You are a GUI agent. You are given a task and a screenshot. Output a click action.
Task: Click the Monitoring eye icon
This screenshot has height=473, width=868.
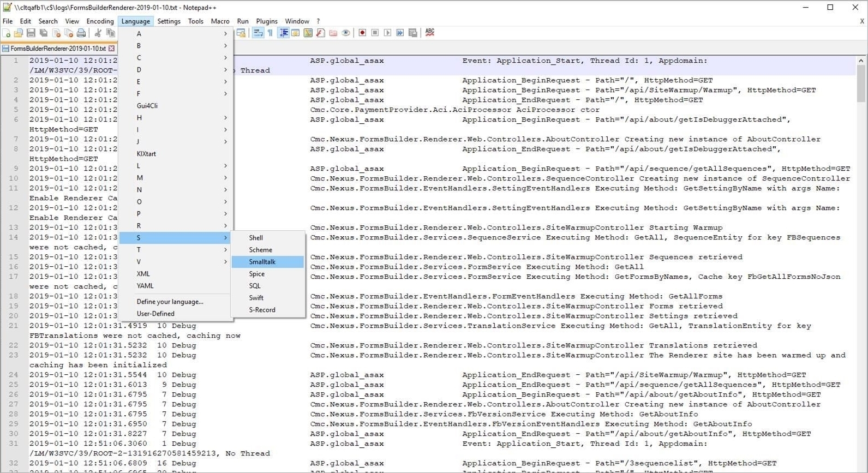point(346,33)
